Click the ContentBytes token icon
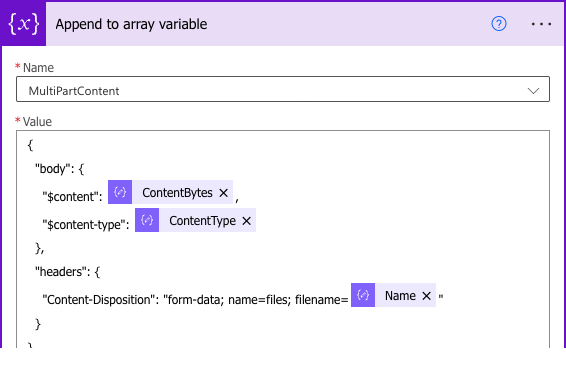This screenshot has width=566, height=378. coord(120,192)
